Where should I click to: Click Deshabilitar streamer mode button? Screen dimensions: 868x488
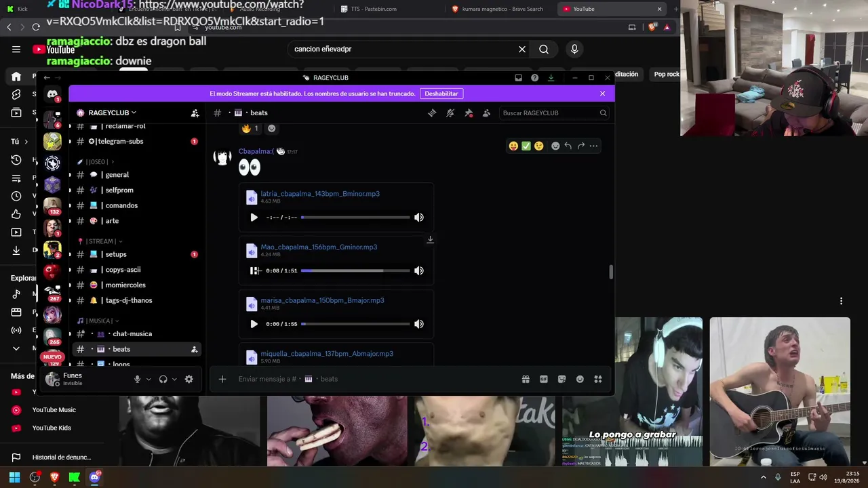441,94
